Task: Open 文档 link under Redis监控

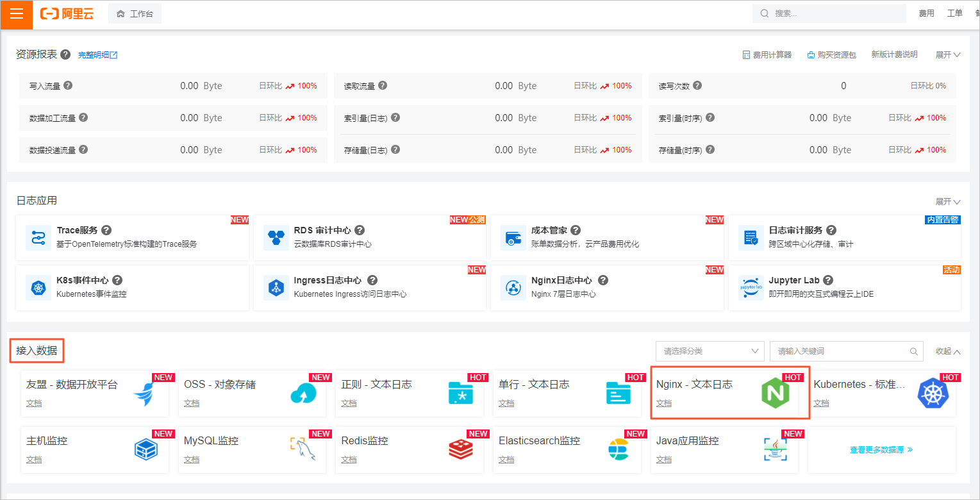Action: 349,460
